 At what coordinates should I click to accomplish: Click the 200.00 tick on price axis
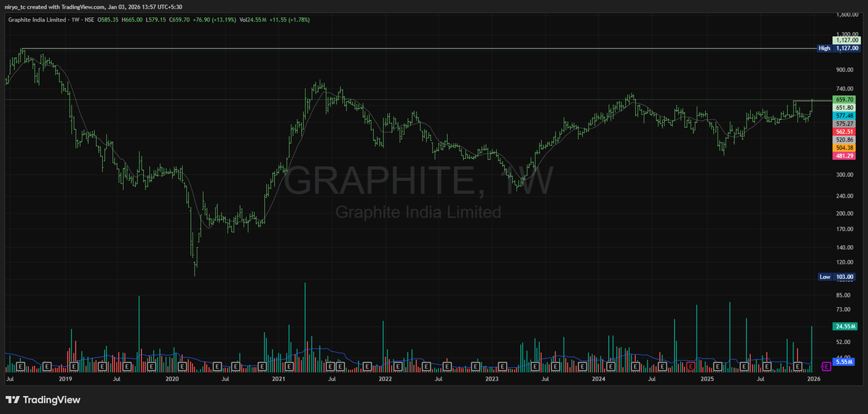[x=845, y=213]
